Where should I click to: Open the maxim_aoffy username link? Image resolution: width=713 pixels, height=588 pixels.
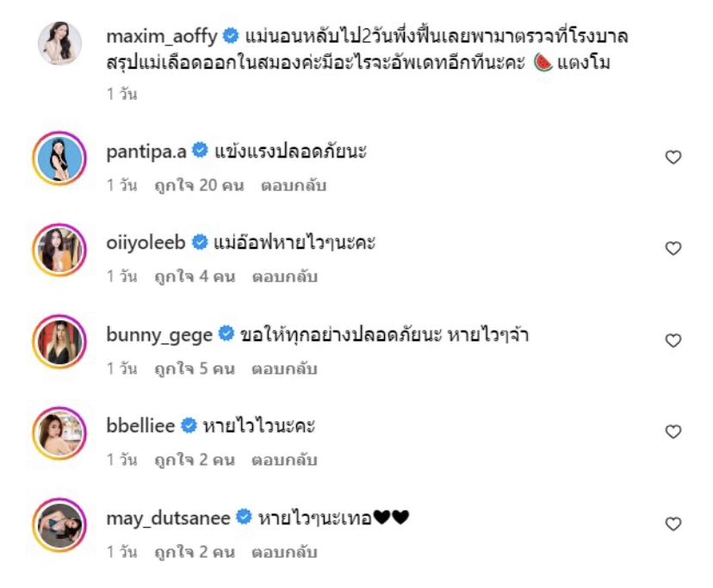pyautogui.click(x=161, y=36)
